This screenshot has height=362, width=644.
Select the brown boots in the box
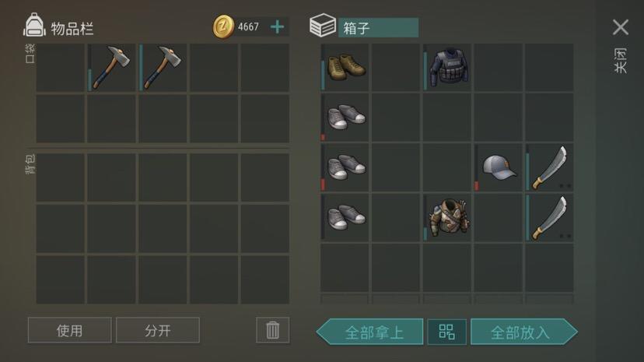(x=345, y=68)
